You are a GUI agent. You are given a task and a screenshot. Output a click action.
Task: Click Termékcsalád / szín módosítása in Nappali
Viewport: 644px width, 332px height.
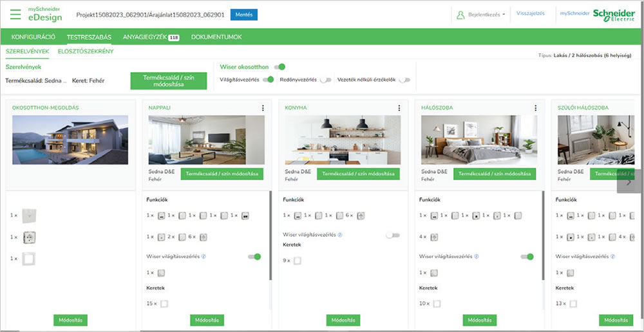pyautogui.click(x=222, y=174)
